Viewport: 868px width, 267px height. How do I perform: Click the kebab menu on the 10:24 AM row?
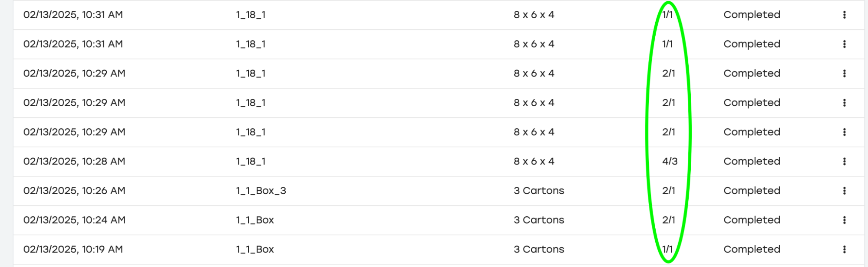pos(844,220)
